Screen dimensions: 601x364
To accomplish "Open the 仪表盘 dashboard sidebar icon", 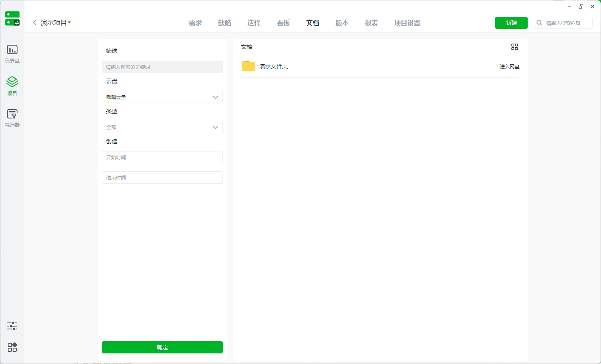I will click(x=12, y=54).
